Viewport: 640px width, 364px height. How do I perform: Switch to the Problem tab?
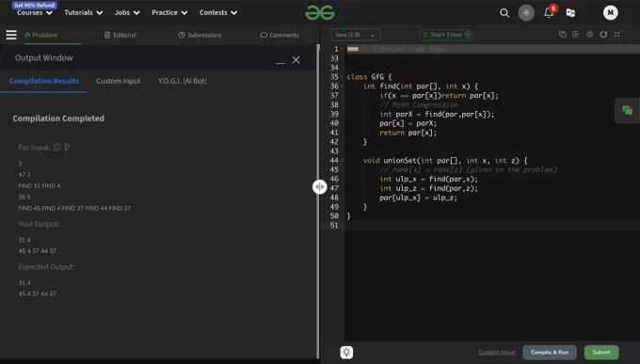click(x=40, y=35)
